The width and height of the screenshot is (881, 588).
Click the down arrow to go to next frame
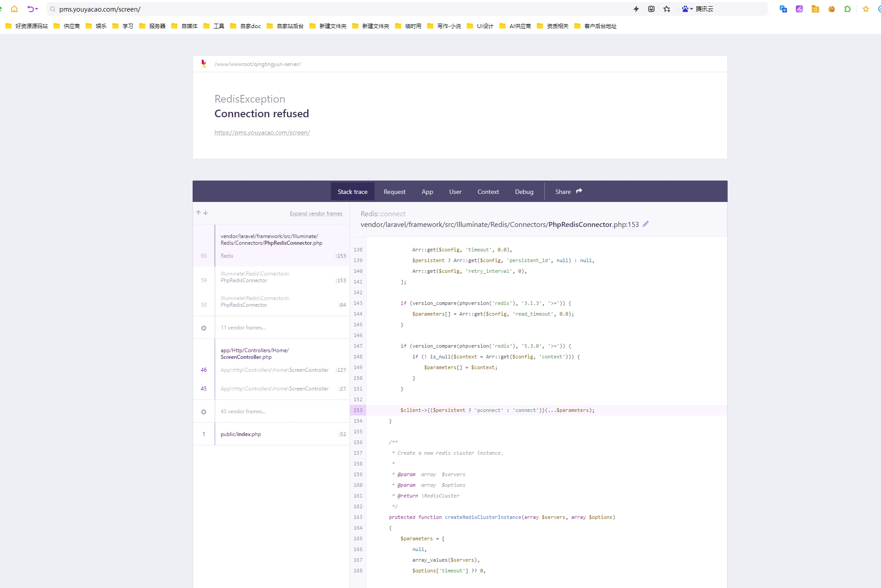(205, 213)
